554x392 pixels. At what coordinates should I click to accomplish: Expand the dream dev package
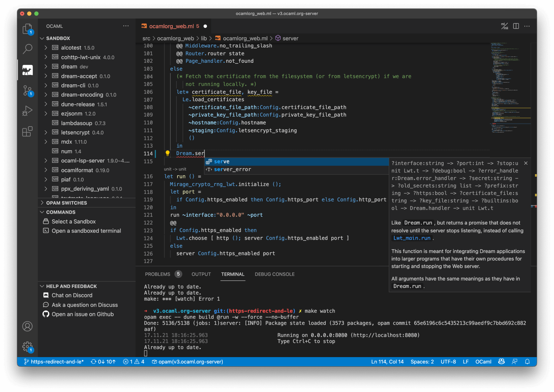[46, 67]
